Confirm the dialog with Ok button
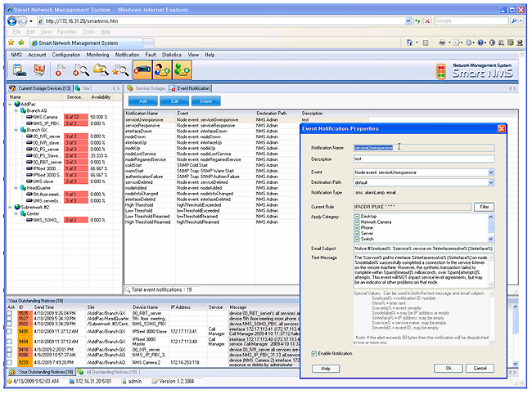 449,369
